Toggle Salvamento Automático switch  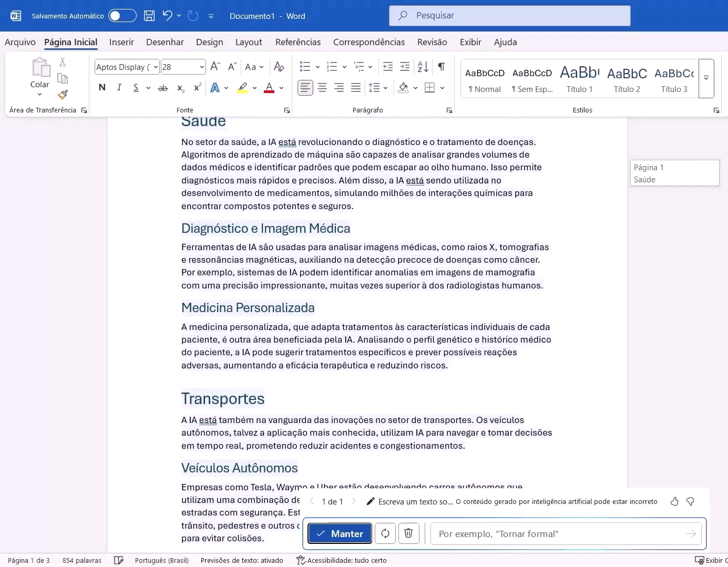tap(122, 16)
